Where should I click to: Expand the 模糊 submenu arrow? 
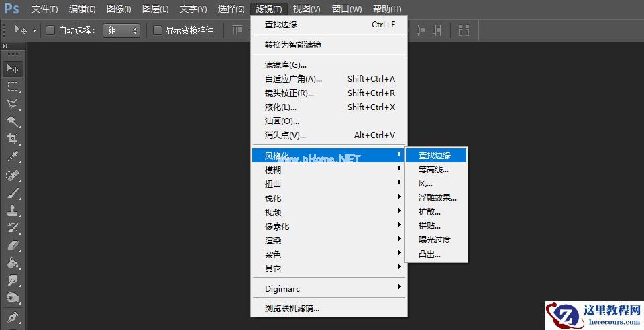tap(400, 168)
